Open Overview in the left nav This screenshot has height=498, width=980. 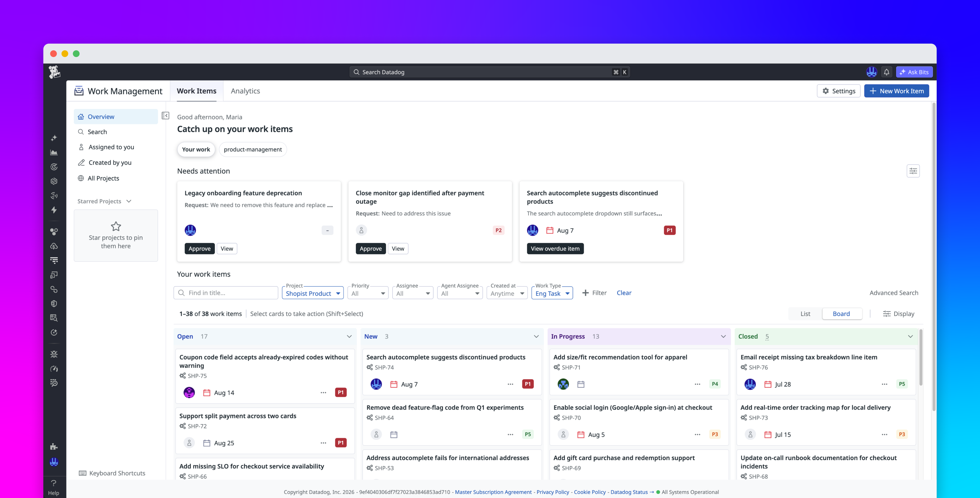tap(116, 117)
